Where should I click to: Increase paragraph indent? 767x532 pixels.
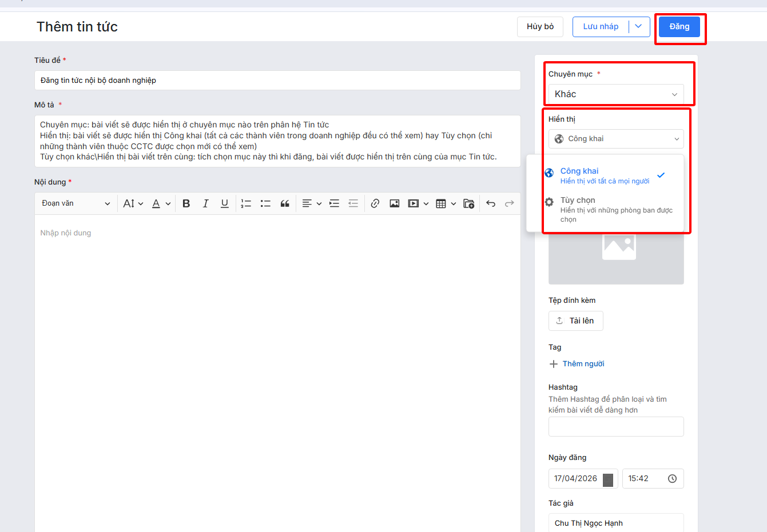pos(335,203)
